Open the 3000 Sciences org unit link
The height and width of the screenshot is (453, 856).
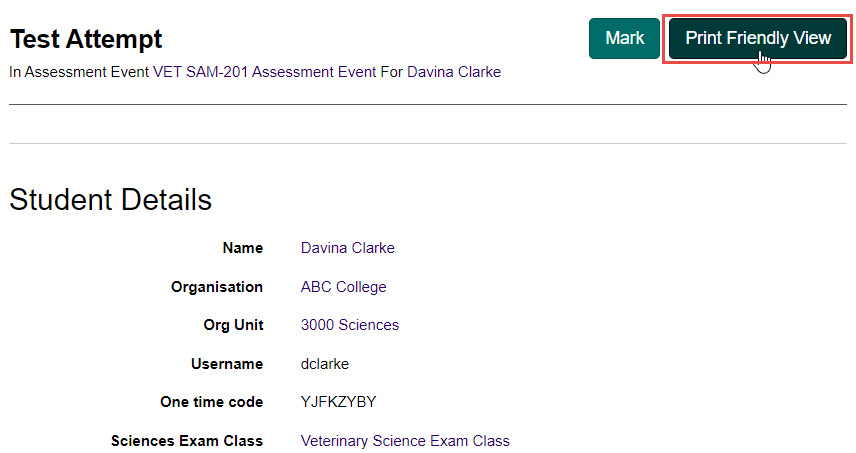(349, 325)
